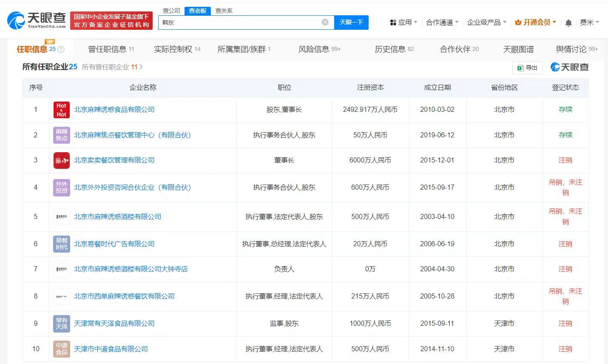Image resolution: width=608 pixels, height=364 pixels.
Task: Click the 麻辣焦点 logo in row 2
Action: coord(61,135)
